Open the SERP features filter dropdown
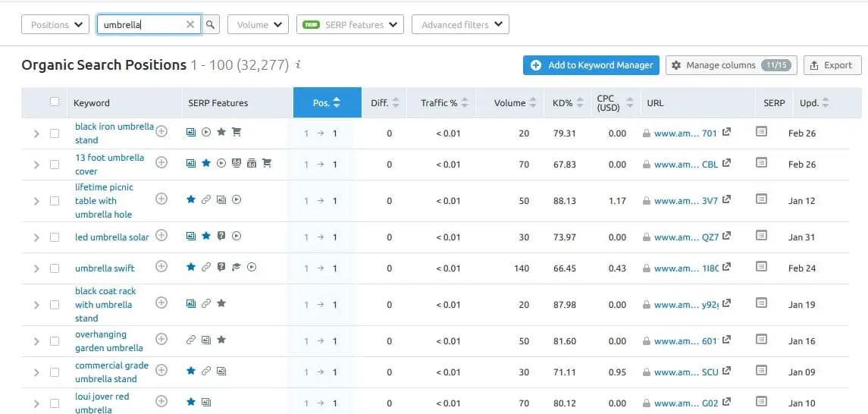The width and height of the screenshot is (868, 414). coord(350,25)
